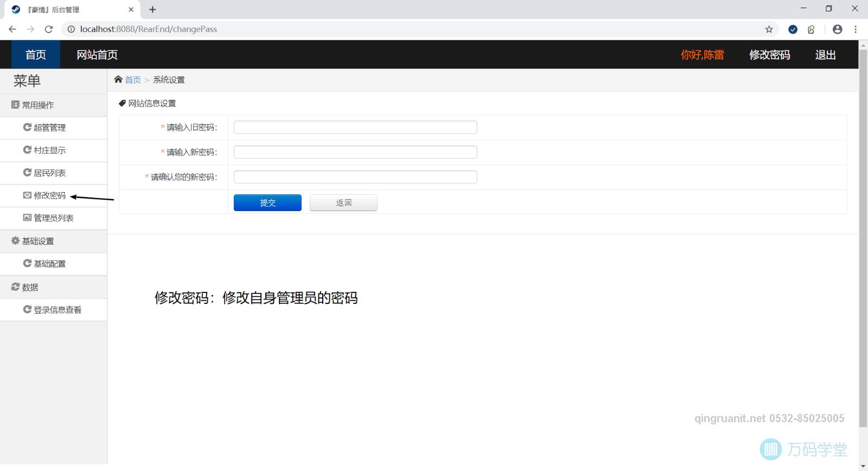Select the 首页 tab in the top navigation

pos(36,55)
